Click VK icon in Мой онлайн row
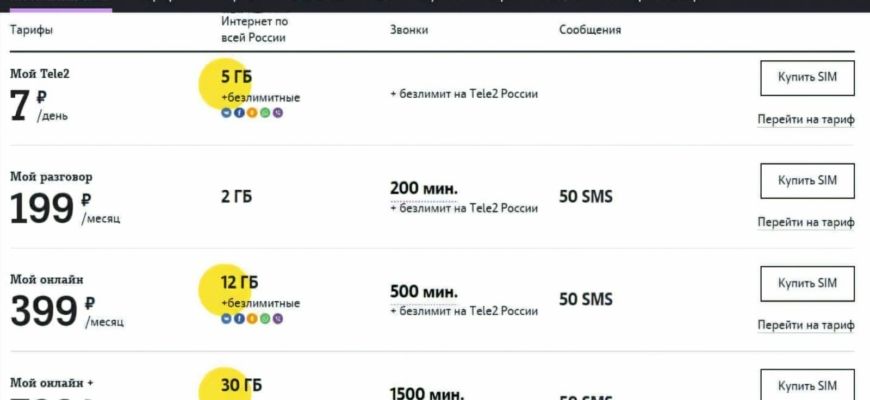The image size is (870, 400). coord(226,318)
